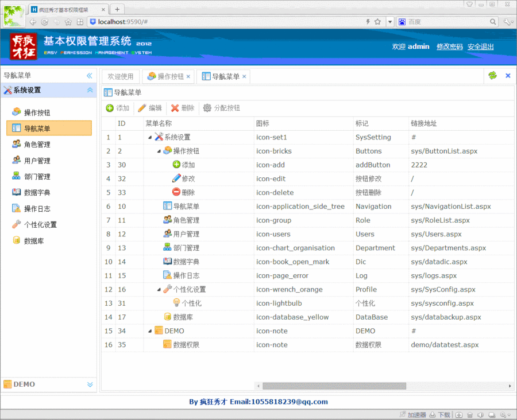Select the 修改 row with pencil icon
This screenshot has height=420, width=517.
[x=307, y=178]
